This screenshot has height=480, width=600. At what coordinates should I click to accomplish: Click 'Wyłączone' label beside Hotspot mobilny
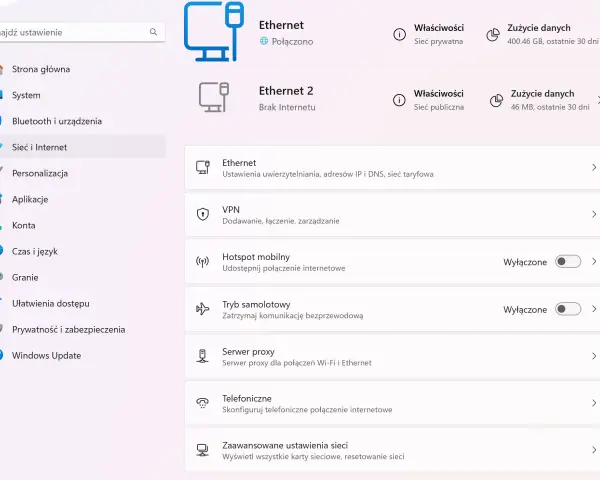tap(525, 262)
